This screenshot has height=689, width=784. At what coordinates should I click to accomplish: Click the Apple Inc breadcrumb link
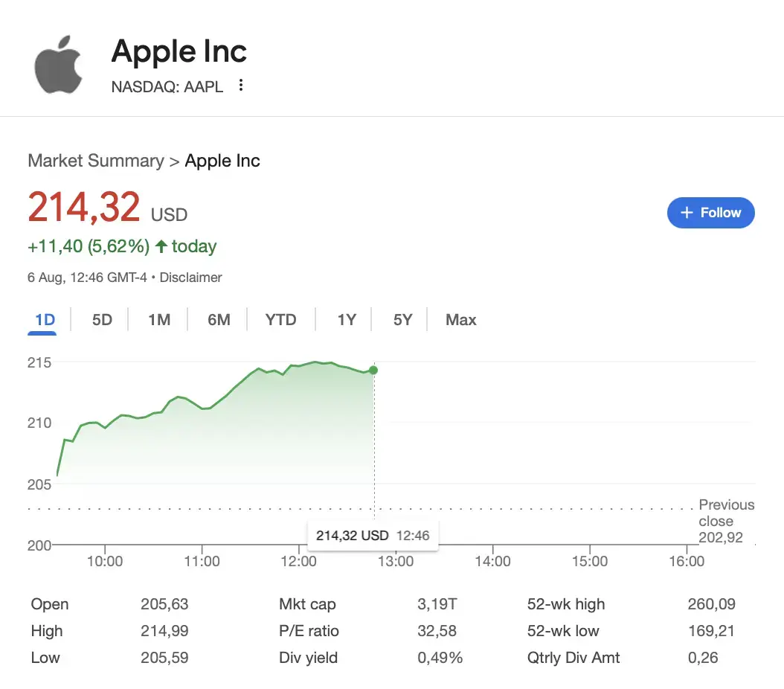pos(222,161)
